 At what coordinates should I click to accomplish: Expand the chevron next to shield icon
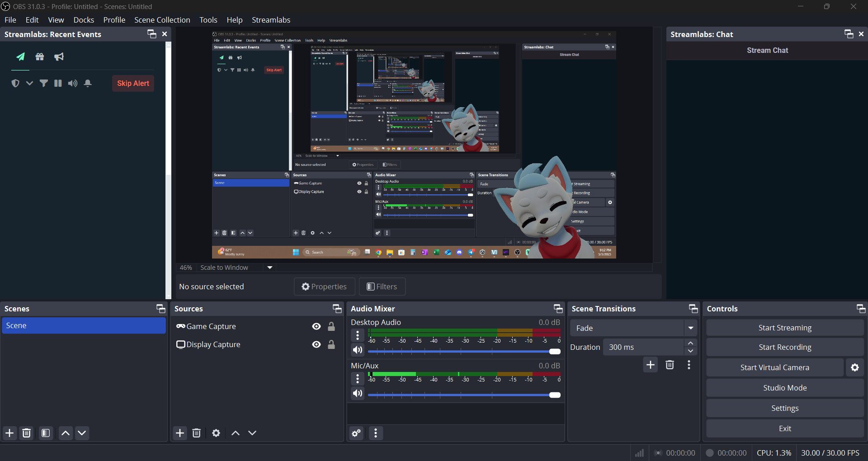pos(29,83)
